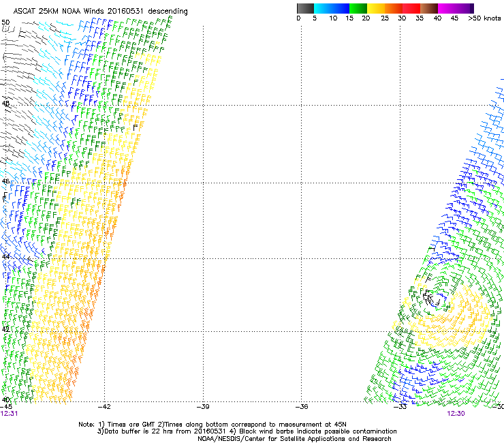The image size is (504, 443).
Task: Click the yellow 20-25 knots legend swatch
Action: point(376,8)
